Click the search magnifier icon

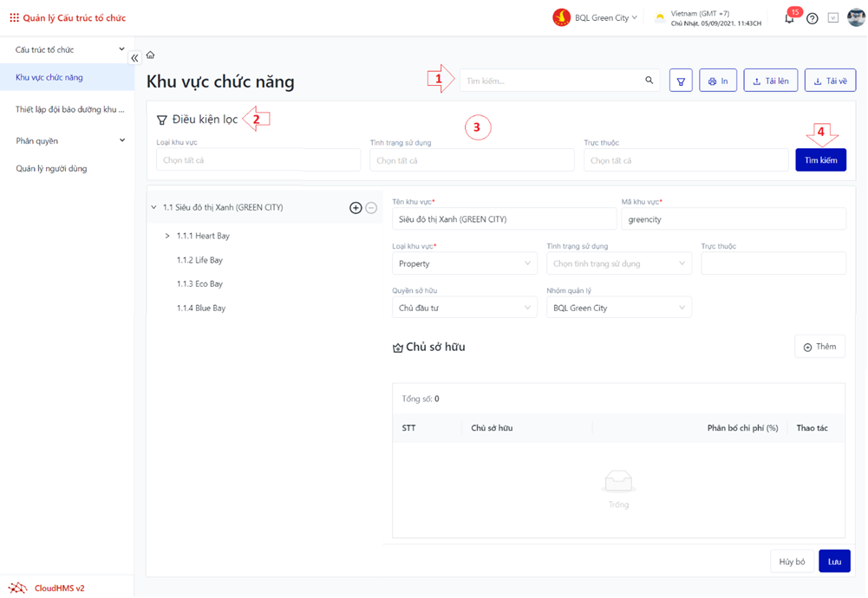coord(649,81)
